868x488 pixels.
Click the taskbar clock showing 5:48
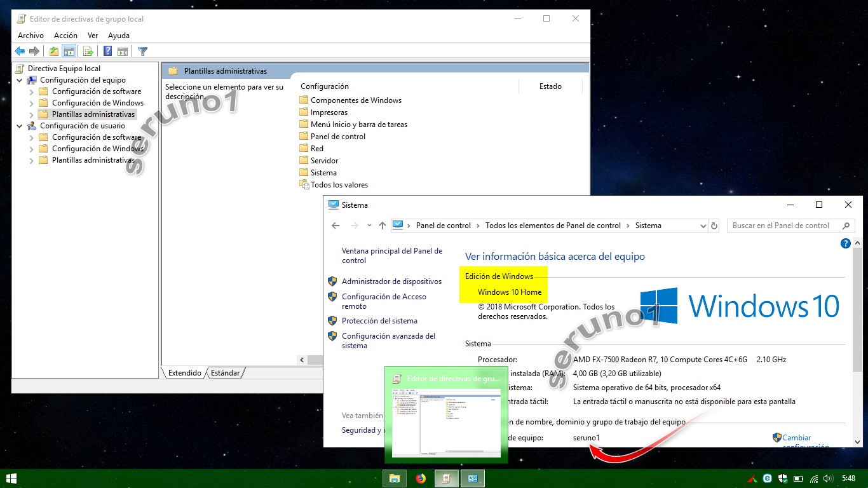[x=848, y=478]
